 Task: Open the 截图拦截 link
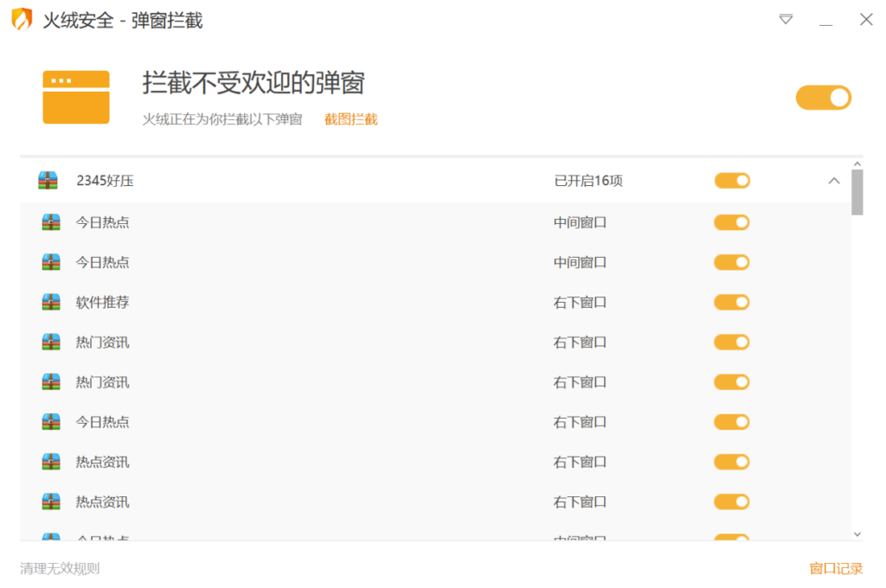[350, 119]
